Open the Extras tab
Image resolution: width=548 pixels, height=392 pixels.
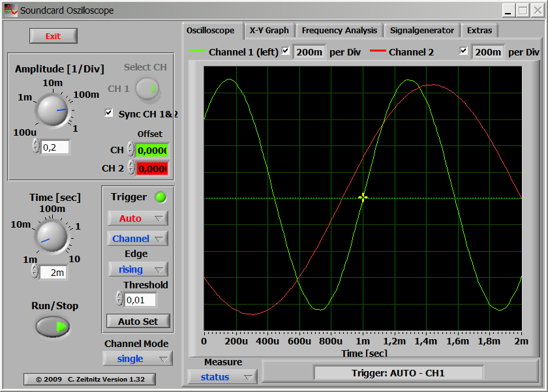tap(479, 31)
